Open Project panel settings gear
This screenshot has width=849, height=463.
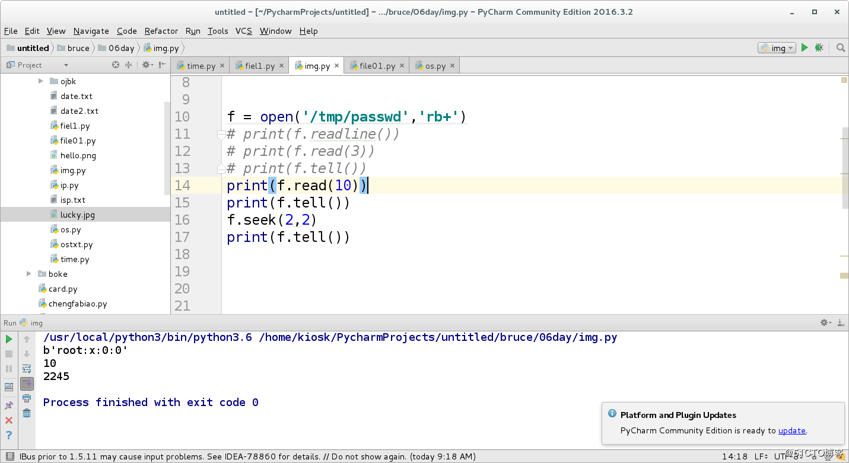coord(146,65)
